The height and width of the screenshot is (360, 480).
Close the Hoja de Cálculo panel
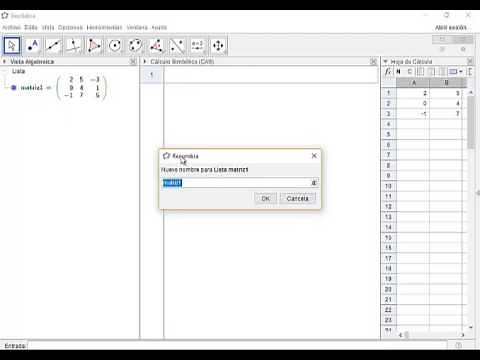(470, 61)
